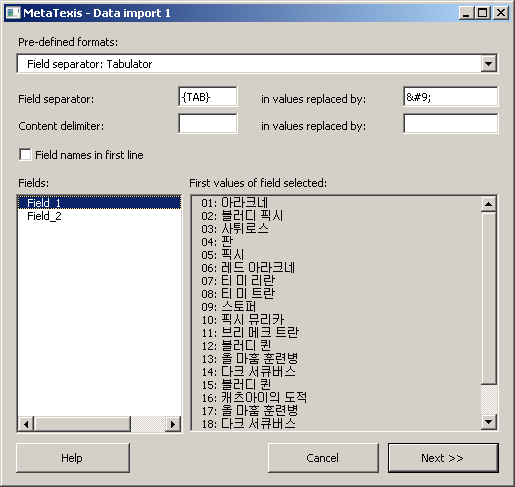
Task: Click up arrow of values list scrollbar
Action: pos(489,204)
